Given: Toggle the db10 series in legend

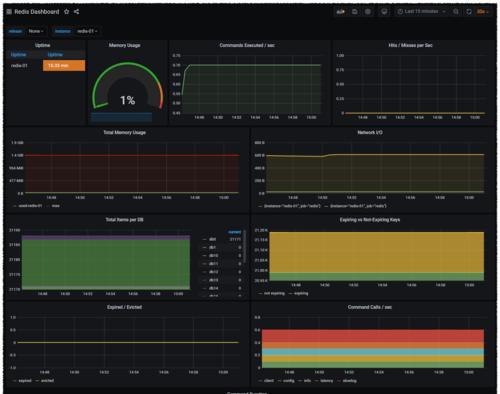Looking at the screenshot, I should pos(213,255).
